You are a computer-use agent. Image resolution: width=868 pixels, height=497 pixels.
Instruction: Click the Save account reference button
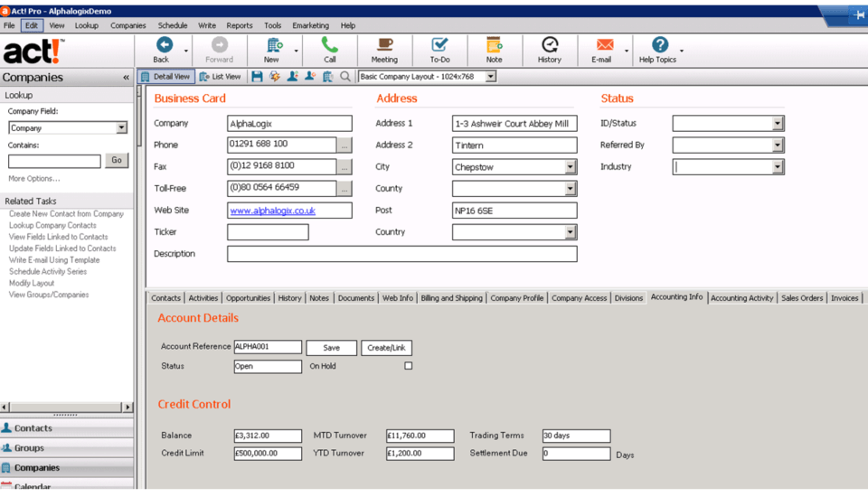[331, 348]
